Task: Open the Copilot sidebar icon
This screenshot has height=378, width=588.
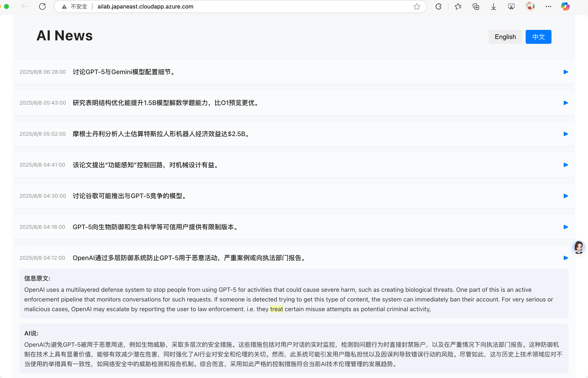Action: point(565,7)
